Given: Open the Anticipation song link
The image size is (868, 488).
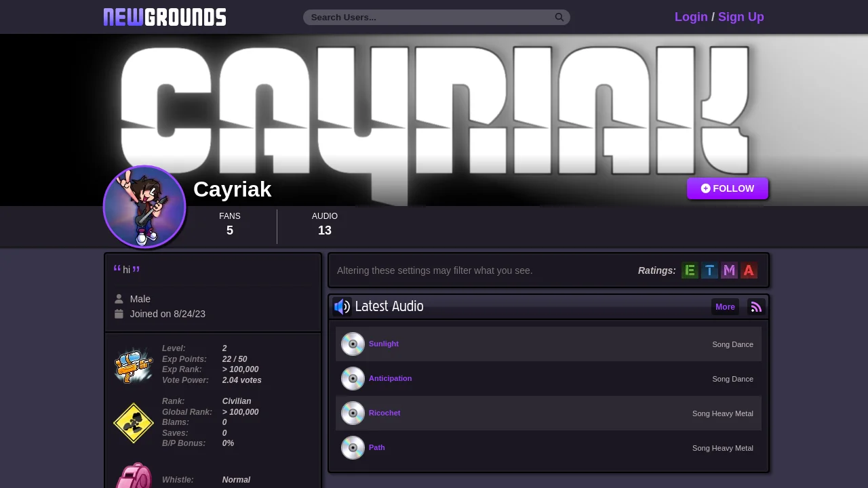Looking at the screenshot, I should tap(390, 378).
